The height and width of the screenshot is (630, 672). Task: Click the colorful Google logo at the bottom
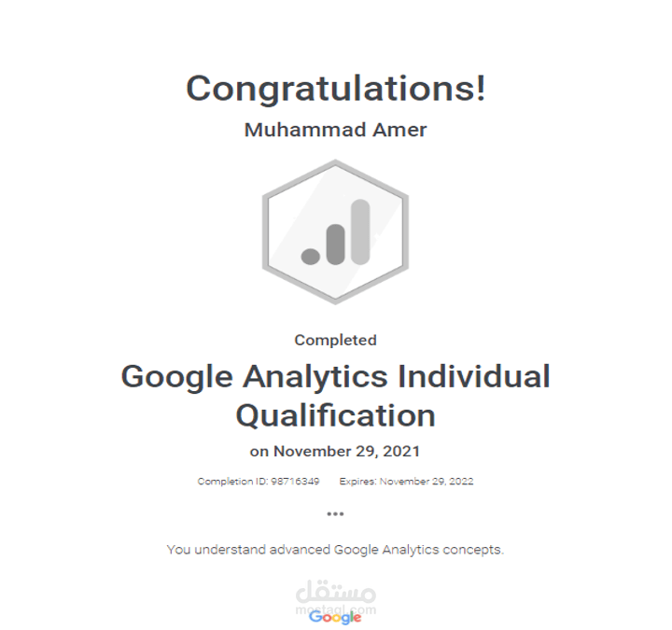point(335,617)
